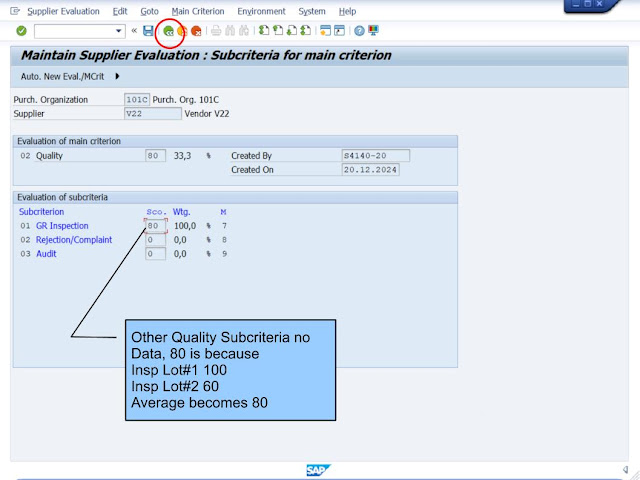Open the Main Criterion menu

click(x=198, y=11)
